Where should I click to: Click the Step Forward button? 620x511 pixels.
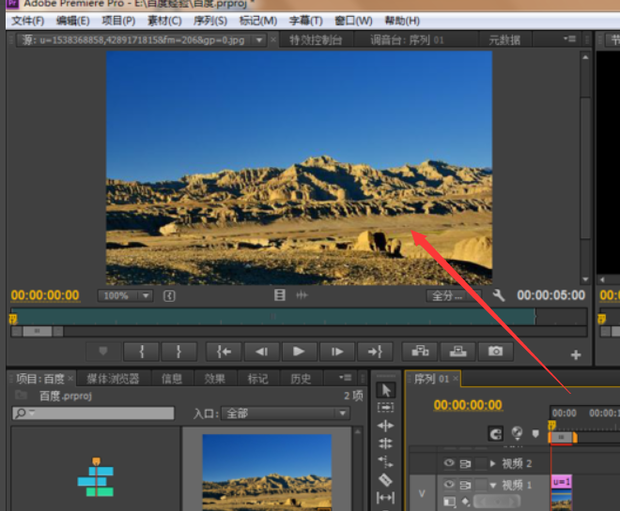coord(338,351)
